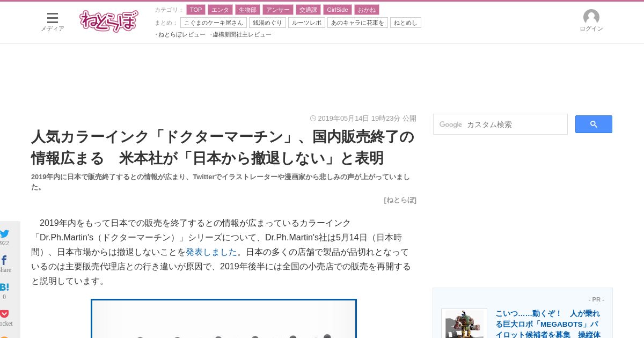Click the MEGABOTS robot thumbnail
Viewport: 644px width, 338px height.
click(x=464, y=324)
